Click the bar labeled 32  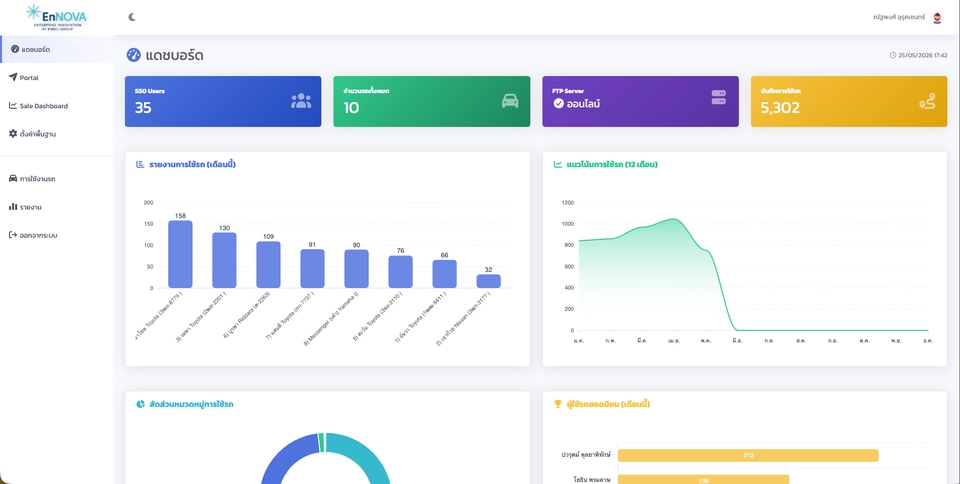pyautogui.click(x=489, y=281)
